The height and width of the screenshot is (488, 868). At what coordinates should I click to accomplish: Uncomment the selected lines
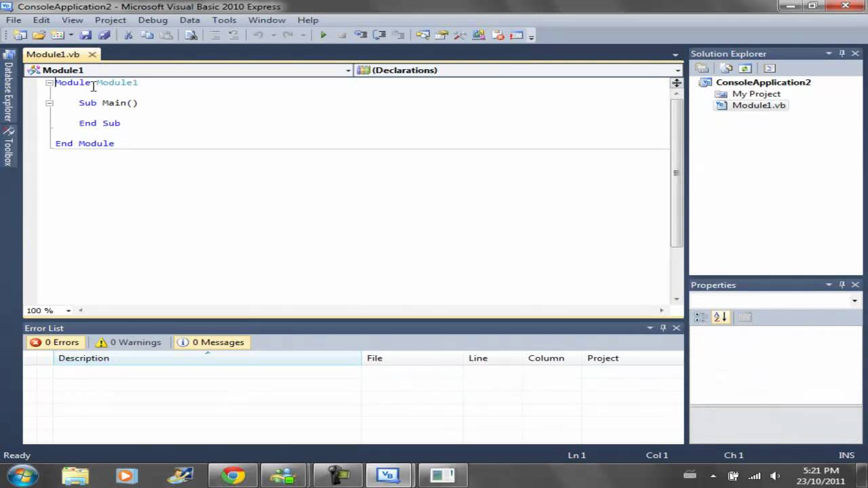[233, 35]
